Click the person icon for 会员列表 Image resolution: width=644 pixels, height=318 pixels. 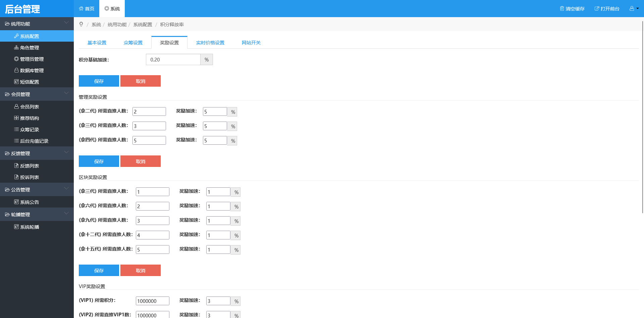[x=16, y=106]
